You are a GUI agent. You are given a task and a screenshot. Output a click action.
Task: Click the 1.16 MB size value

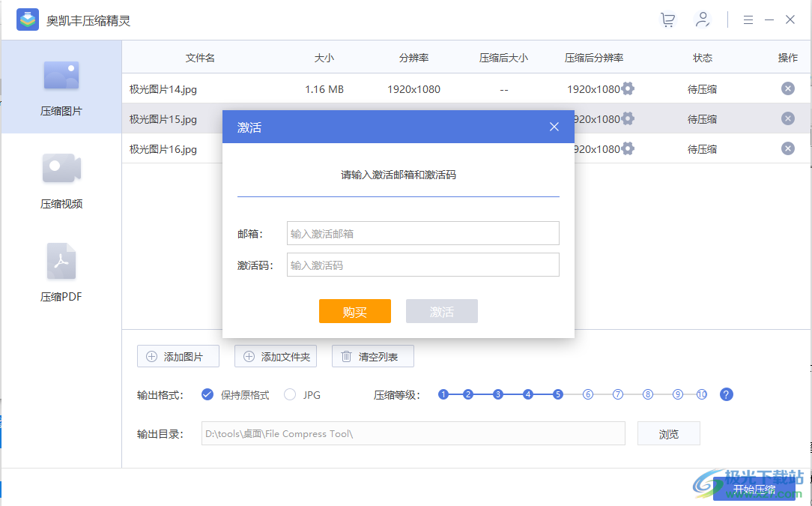click(324, 89)
